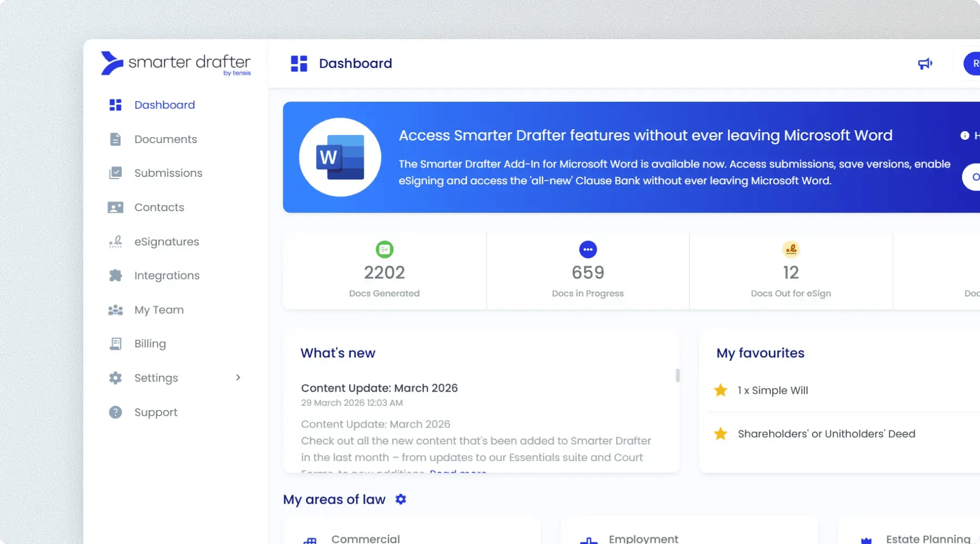Click the dashboard grid icon in header
The height and width of the screenshot is (544, 980).
299,64
